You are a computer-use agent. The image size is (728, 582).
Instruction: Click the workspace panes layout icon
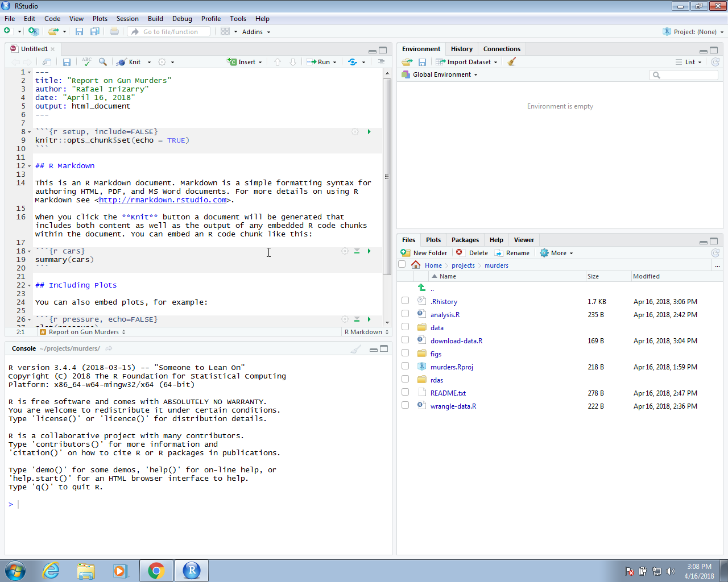[225, 31]
